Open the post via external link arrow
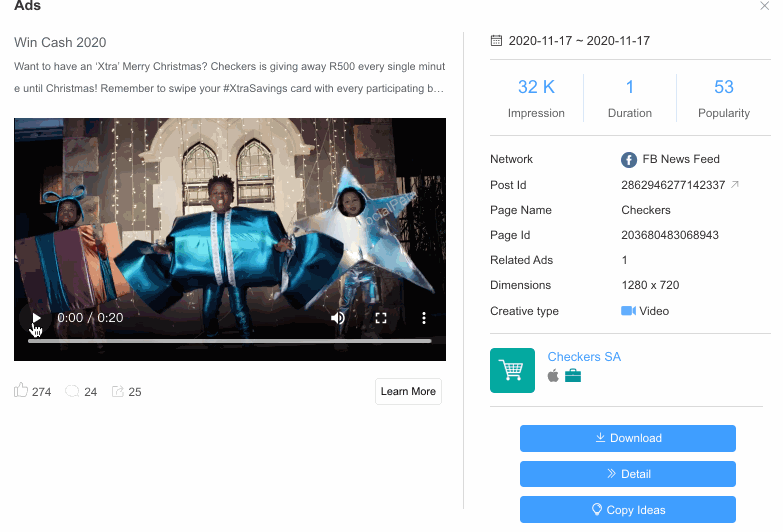783x532 pixels. pos(735,185)
